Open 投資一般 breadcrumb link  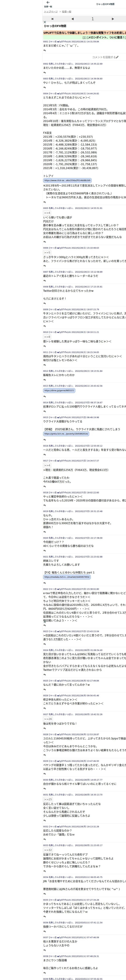[x=67, y=12]
